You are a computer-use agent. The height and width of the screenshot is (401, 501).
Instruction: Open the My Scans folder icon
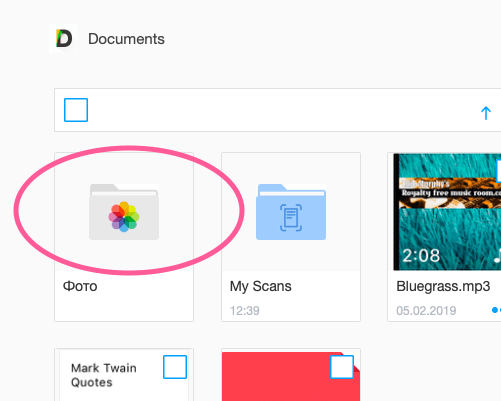(291, 212)
